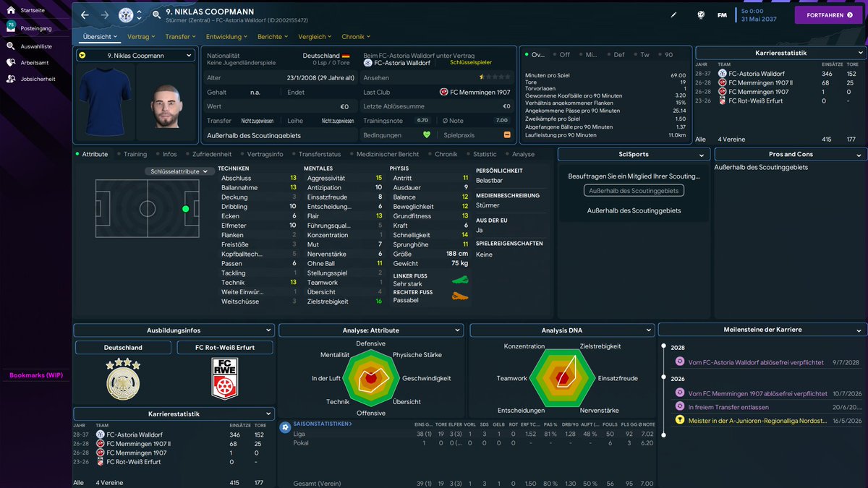The width and height of the screenshot is (868, 488).
Task: Click the Fortfahren continue button
Action: pyautogui.click(x=829, y=14)
